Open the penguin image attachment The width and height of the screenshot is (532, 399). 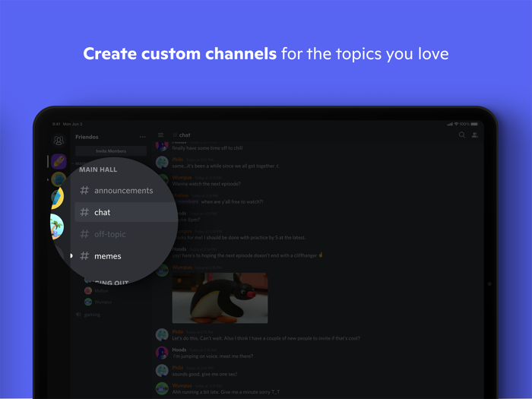click(220, 298)
